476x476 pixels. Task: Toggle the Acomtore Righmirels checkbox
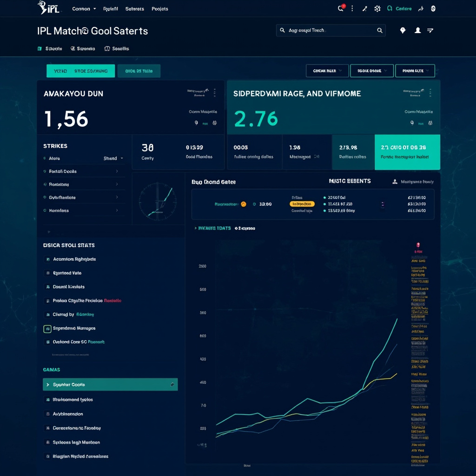(48, 259)
